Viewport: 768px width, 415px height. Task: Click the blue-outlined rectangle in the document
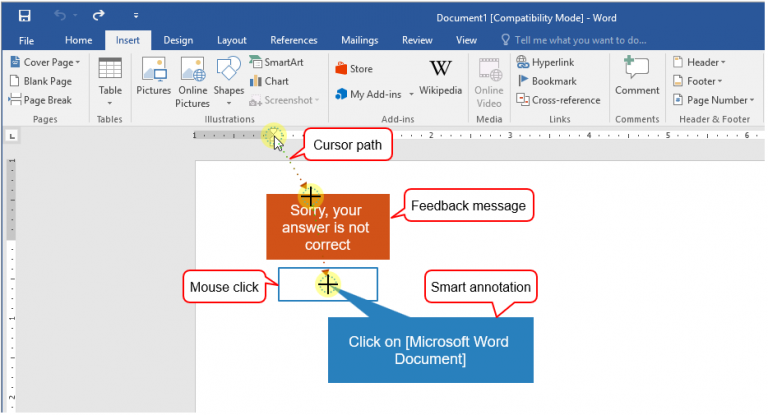(328, 284)
